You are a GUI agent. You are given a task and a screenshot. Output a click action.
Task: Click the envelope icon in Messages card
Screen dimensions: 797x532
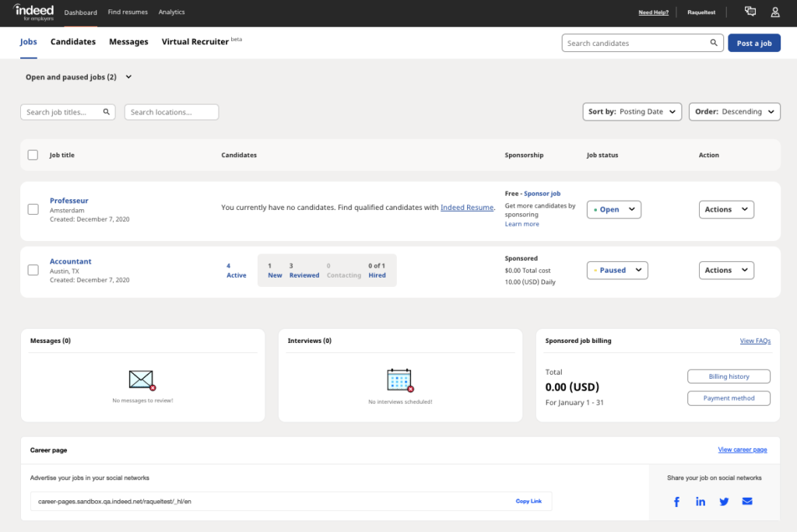point(142,380)
